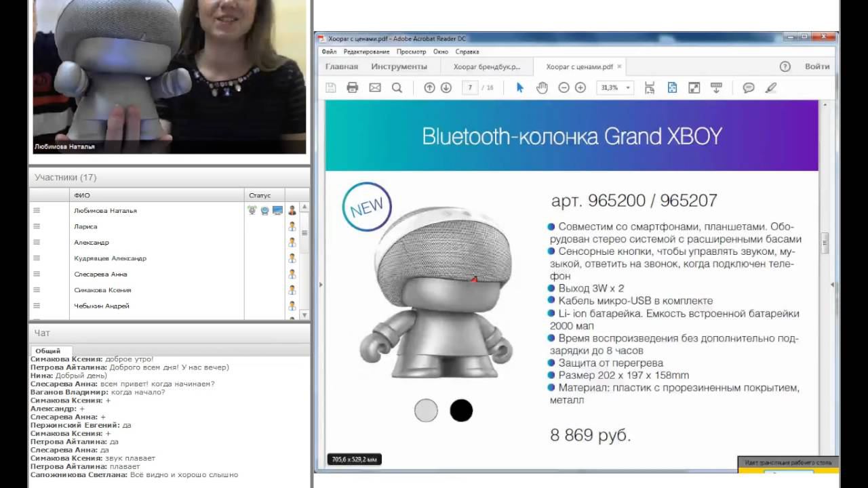Click the Участники (17) panel header
The width and height of the screenshot is (868, 488).
170,178
